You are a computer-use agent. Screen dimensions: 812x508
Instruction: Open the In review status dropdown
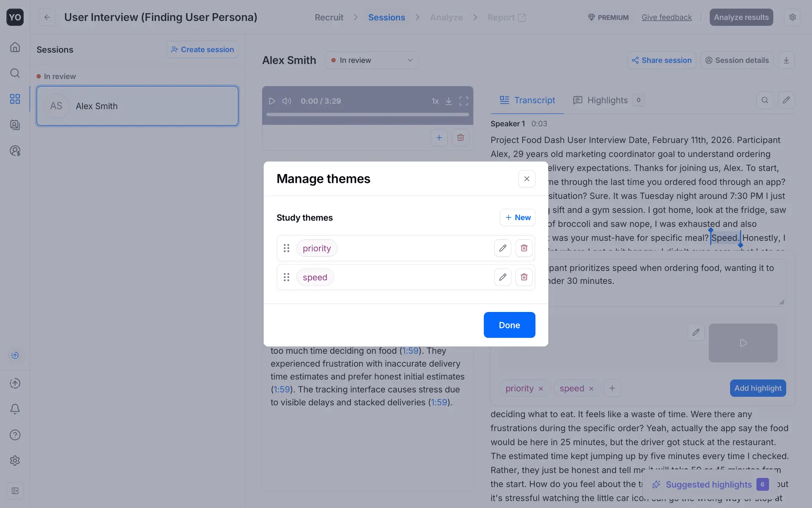coord(371,60)
